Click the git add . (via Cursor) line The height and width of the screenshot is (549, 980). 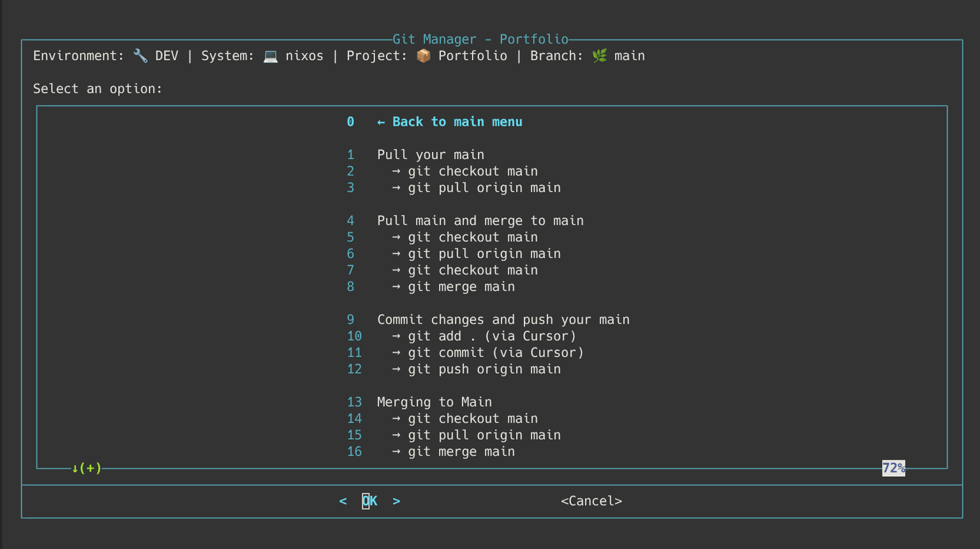(491, 336)
